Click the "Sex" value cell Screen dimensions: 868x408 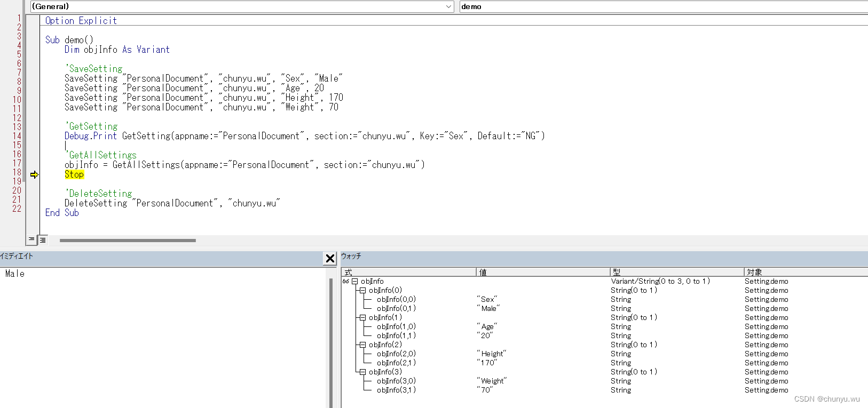[x=487, y=299]
